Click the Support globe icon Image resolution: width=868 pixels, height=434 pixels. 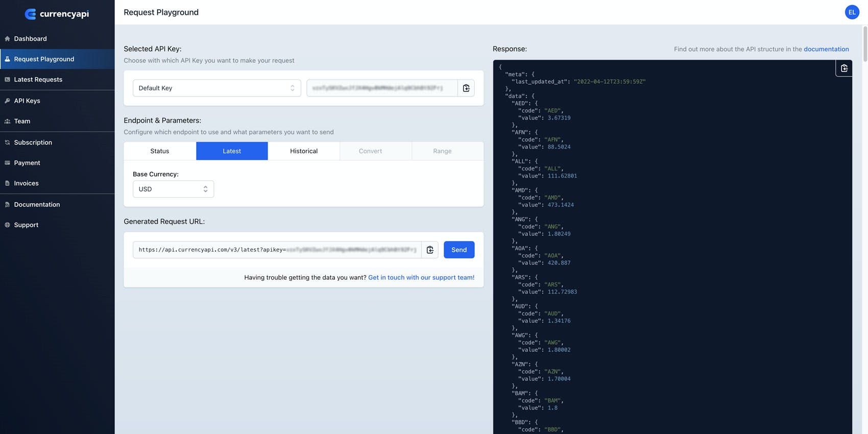pyautogui.click(x=7, y=225)
